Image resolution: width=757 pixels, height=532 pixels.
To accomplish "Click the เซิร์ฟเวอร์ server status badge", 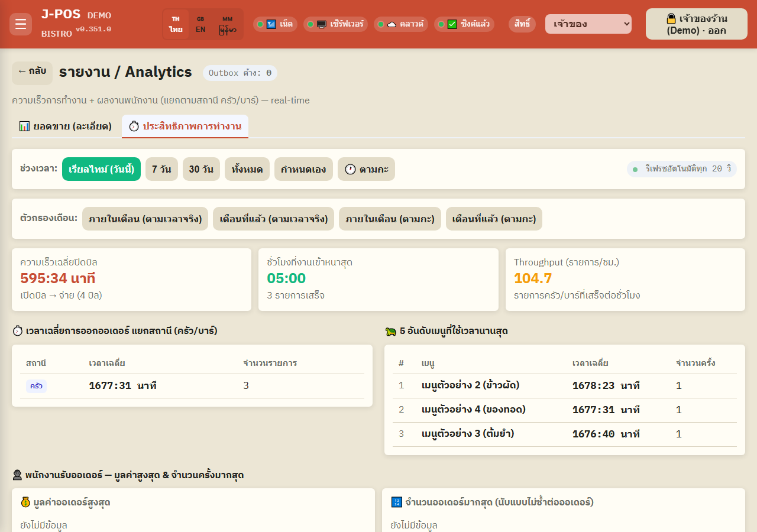I will point(335,24).
